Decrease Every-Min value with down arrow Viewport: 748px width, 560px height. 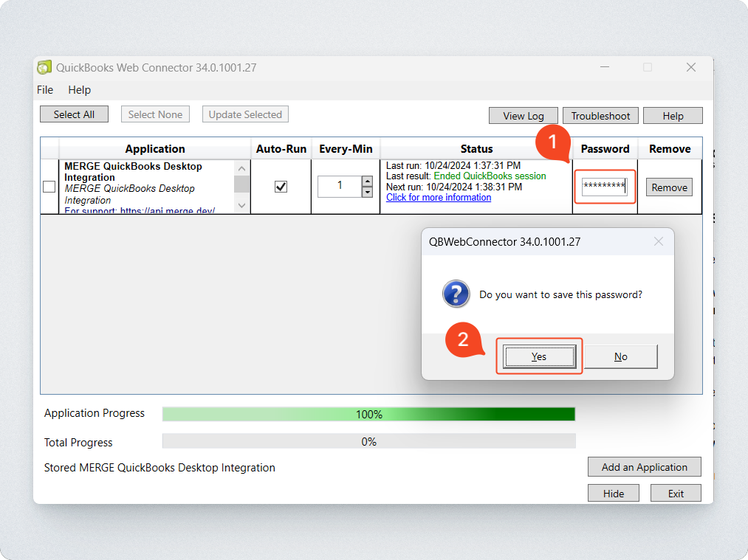367,192
